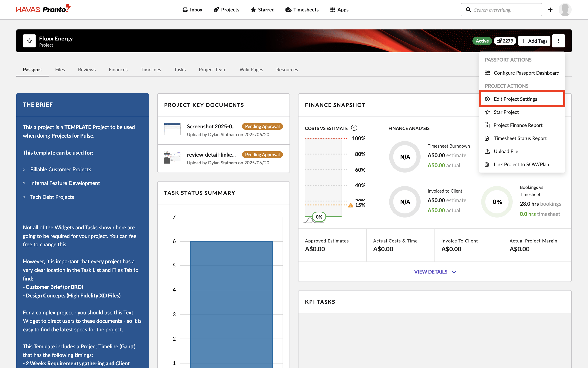Viewport: 588px width, 368px height.
Task: Click the Actual Project Margin A$0.00 value
Action: 519,249
